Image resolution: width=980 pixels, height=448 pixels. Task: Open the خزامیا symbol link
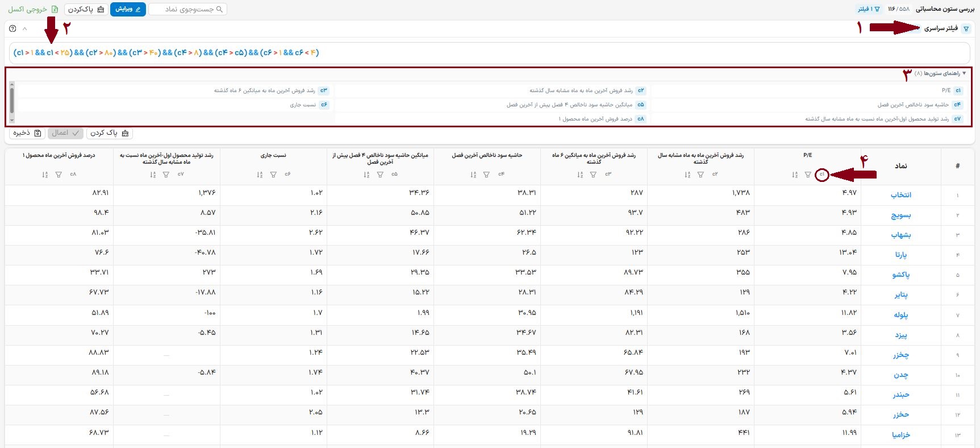tap(901, 435)
